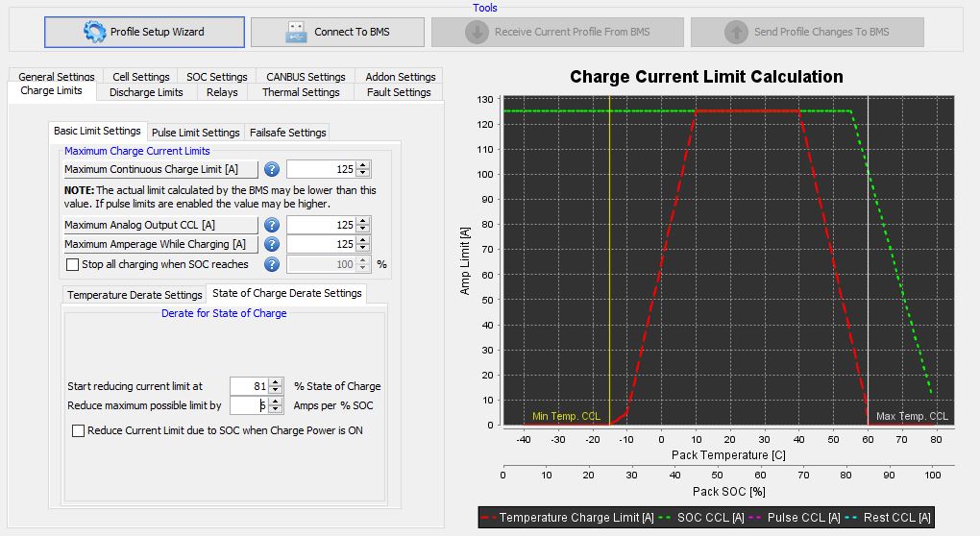Image resolution: width=980 pixels, height=537 pixels.
Task: Click the Receive Current Profile From BMS button
Action: click(x=557, y=32)
